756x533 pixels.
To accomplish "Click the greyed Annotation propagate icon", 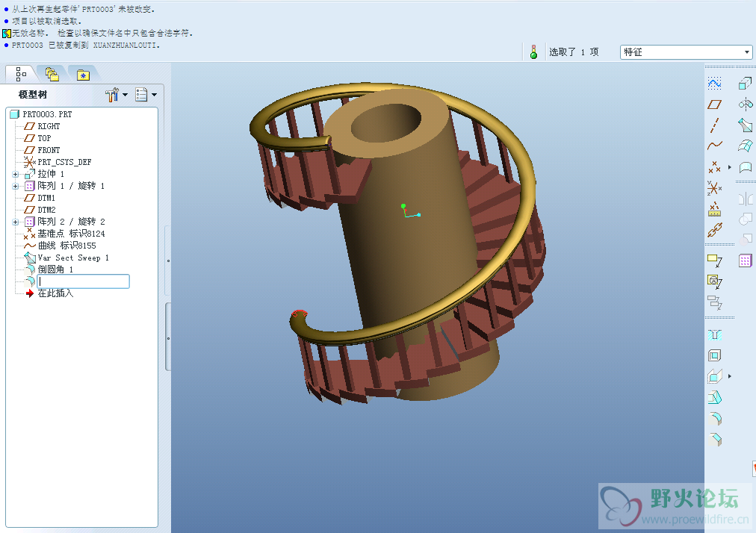I will [x=714, y=302].
